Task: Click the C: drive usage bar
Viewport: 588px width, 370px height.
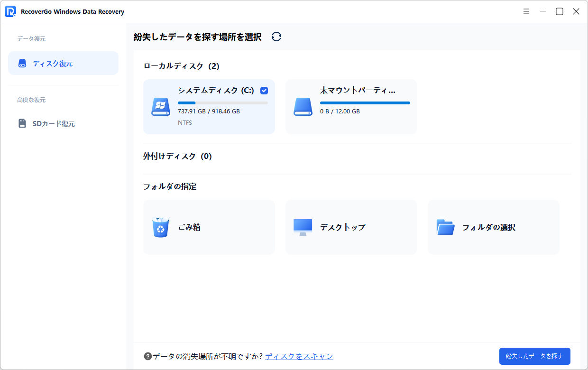Action: [223, 102]
